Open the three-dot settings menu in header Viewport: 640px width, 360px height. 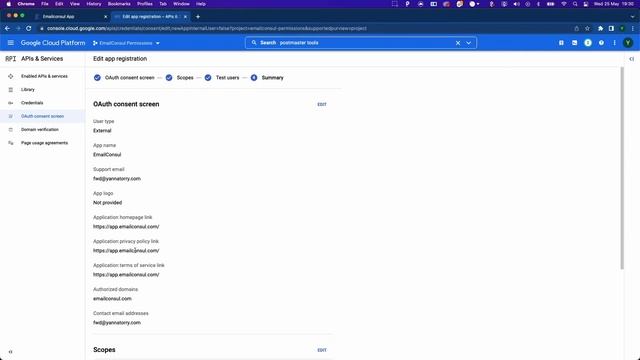pos(614,43)
